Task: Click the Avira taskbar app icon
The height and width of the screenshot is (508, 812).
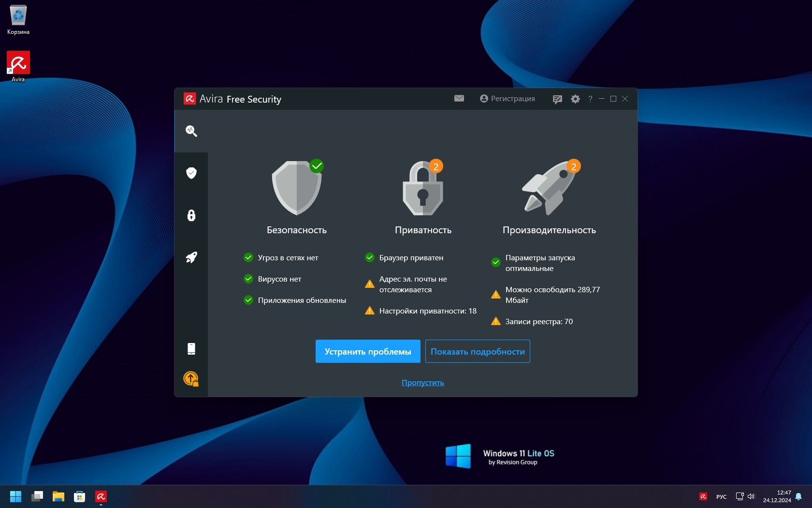Action: [101, 496]
